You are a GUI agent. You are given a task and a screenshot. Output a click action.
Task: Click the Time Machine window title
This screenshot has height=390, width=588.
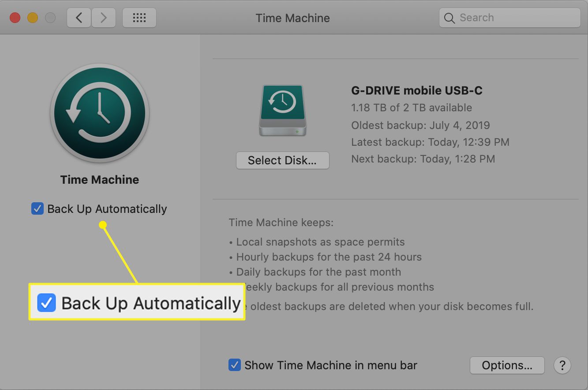pyautogui.click(x=293, y=18)
